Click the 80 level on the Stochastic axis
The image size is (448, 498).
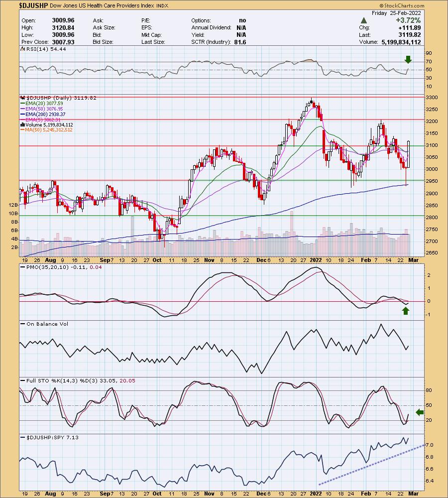pyautogui.click(x=429, y=390)
